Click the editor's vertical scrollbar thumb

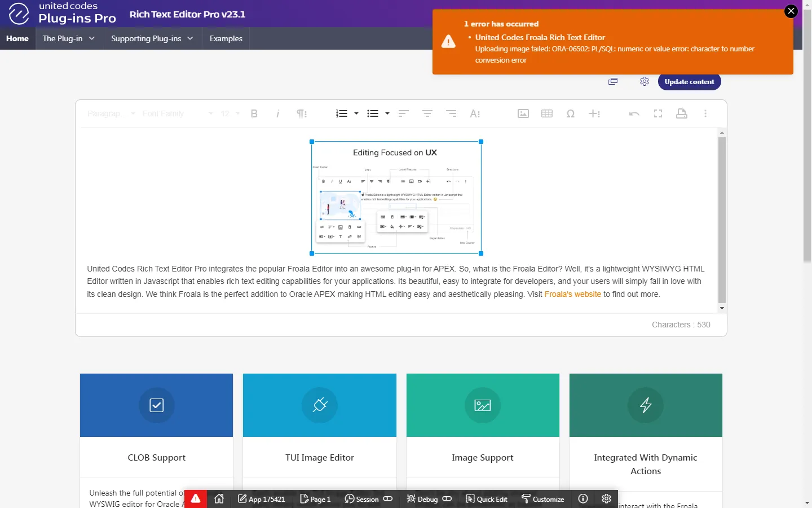tap(722, 220)
